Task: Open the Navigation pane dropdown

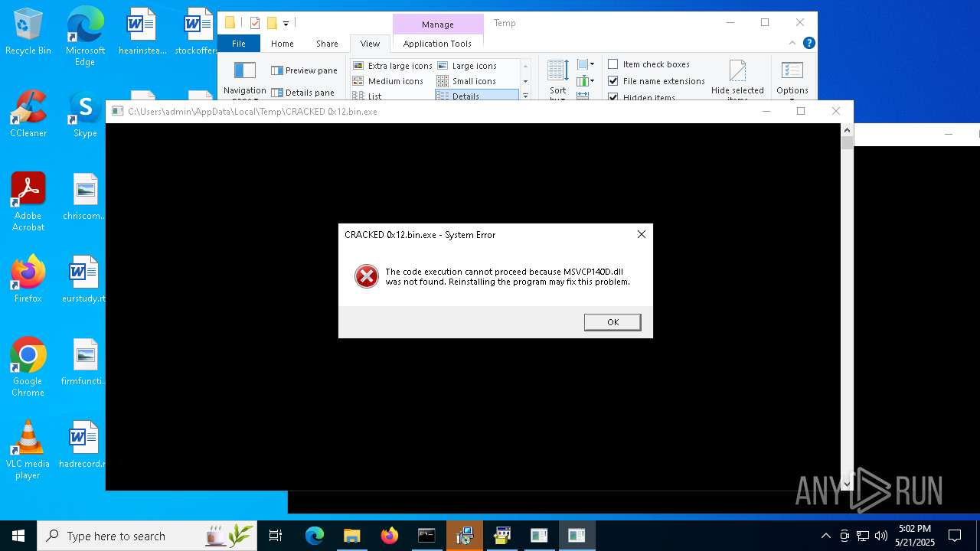Action: pyautogui.click(x=245, y=80)
